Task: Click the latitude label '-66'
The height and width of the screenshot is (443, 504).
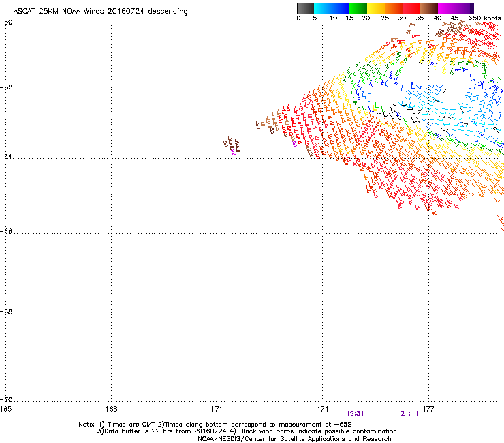Action: [6, 232]
